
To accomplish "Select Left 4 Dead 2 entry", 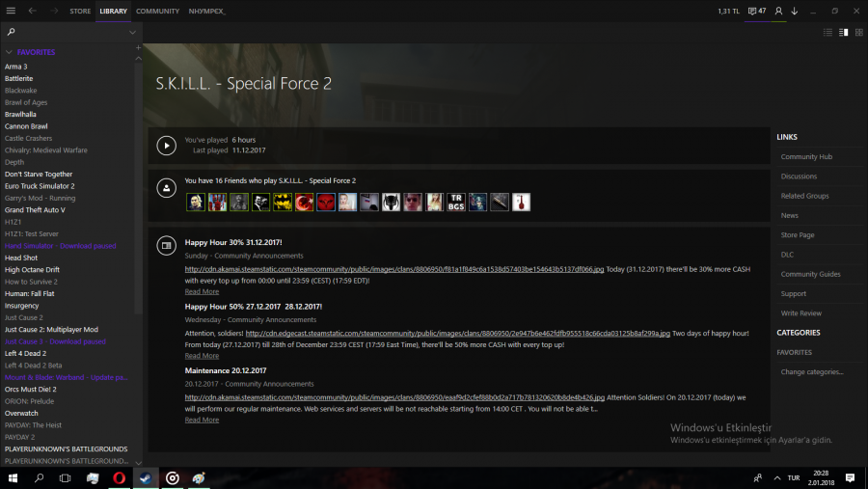I will [x=25, y=353].
